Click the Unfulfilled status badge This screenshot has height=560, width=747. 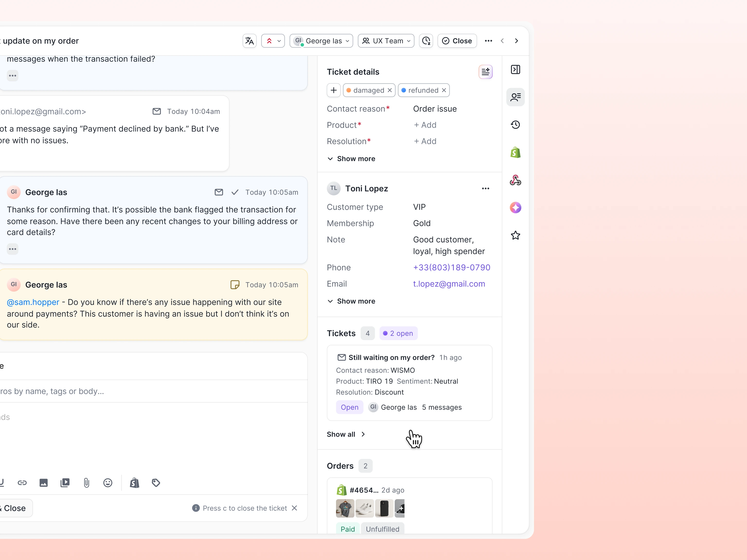click(382, 529)
